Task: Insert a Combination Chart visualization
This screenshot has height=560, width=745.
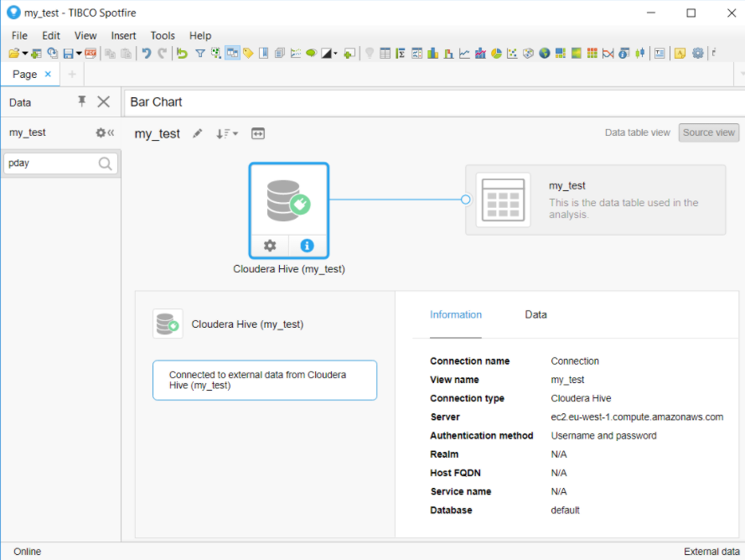Action: click(x=480, y=54)
